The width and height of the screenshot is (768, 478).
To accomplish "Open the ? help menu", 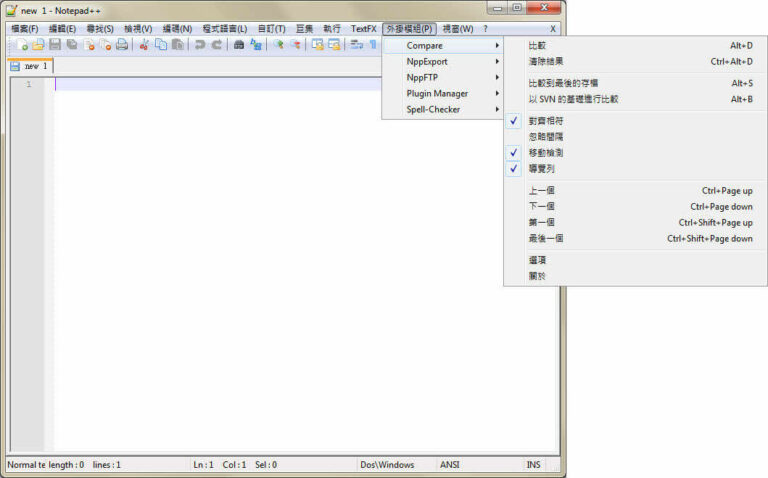I will [x=485, y=29].
